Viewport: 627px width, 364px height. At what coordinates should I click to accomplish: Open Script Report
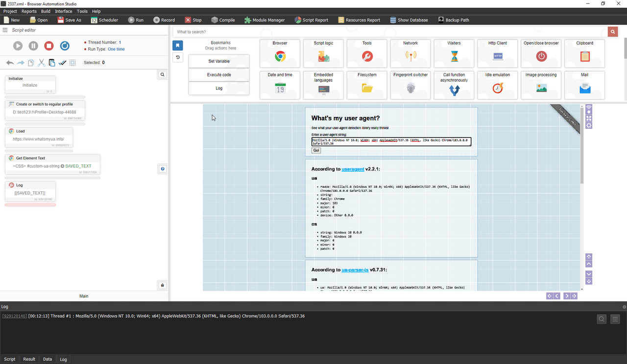pyautogui.click(x=312, y=20)
